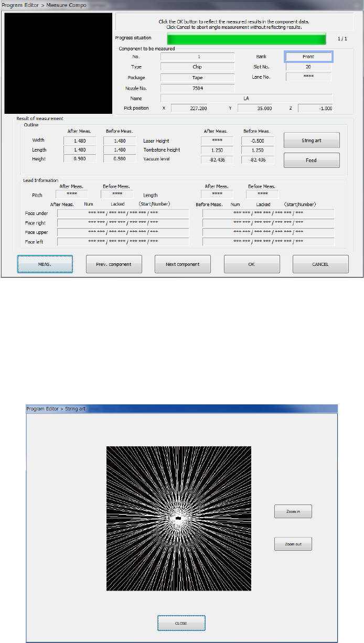
Task: Click the string art pattern image
Action: tap(179, 518)
